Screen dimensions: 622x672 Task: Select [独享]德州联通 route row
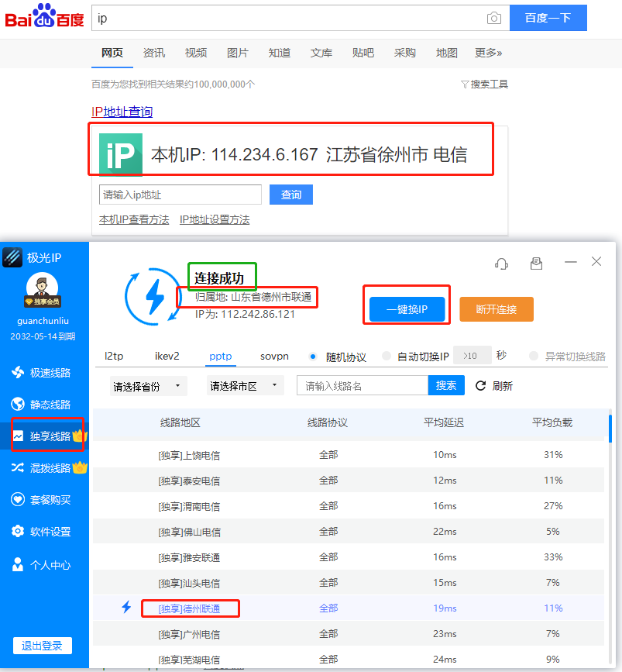point(349,608)
